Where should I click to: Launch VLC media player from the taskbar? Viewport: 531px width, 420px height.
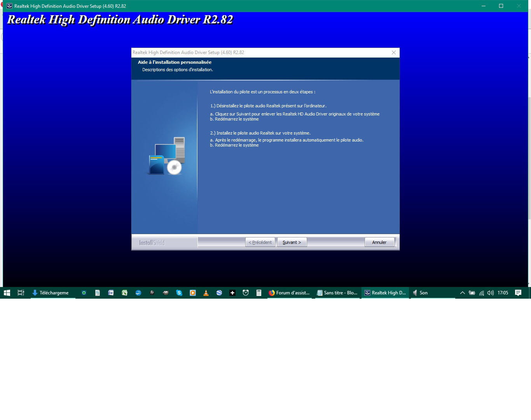206,293
